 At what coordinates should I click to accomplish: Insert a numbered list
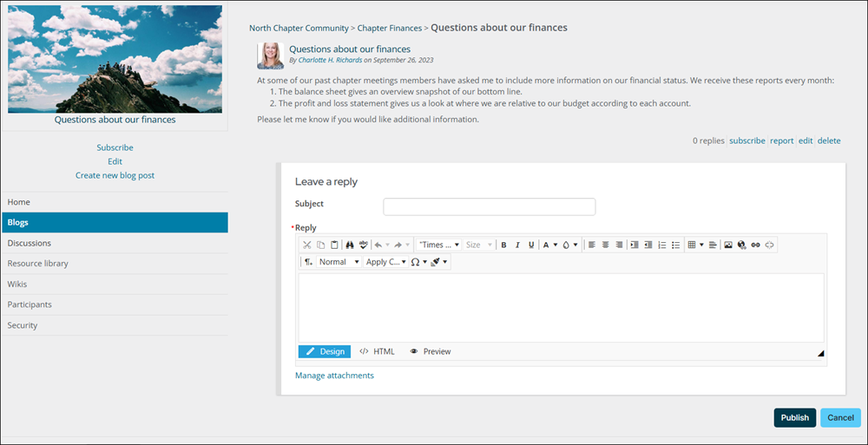(662, 245)
